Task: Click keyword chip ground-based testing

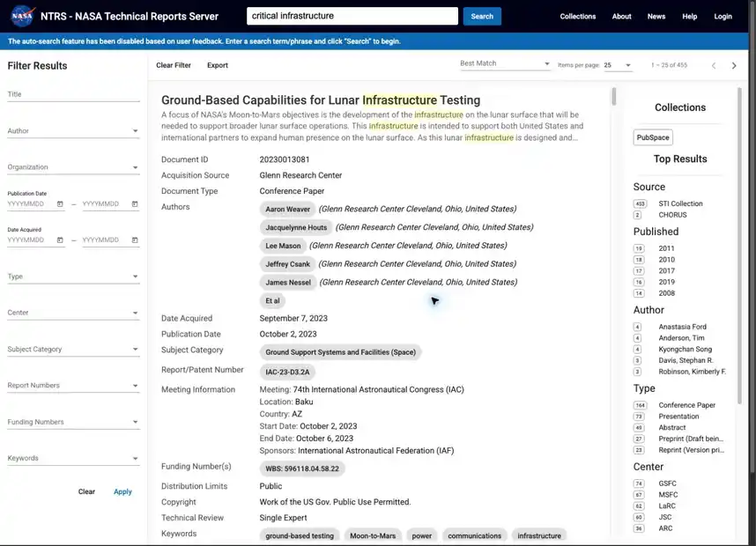Action: coord(300,536)
